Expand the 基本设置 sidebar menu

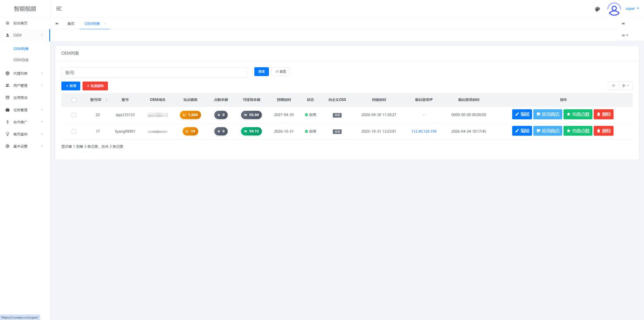click(x=25, y=146)
